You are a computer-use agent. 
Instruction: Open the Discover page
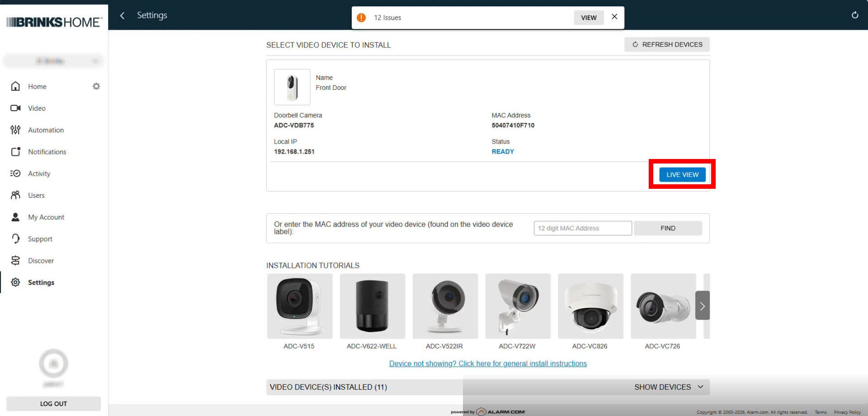click(41, 261)
